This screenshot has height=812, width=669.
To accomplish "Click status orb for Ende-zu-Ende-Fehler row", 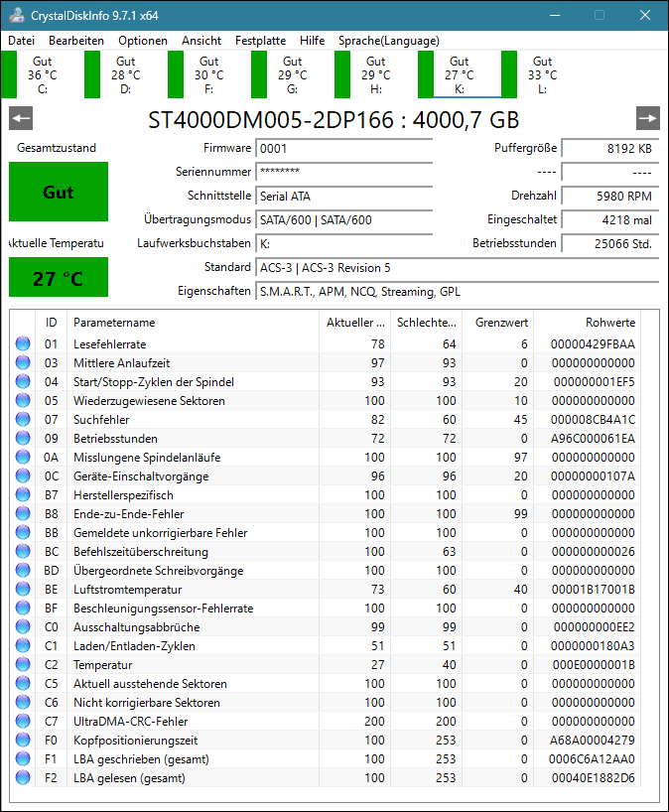I will [x=23, y=513].
